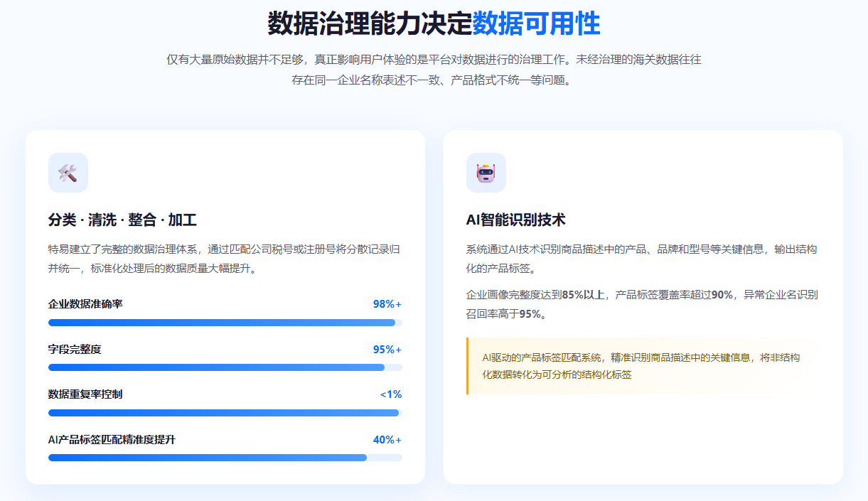Click the card title 分类 · 清洗 · 整合 · 加工
This screenshot has height=501, width=868.
pyautogui.click(x=122, y=220)
